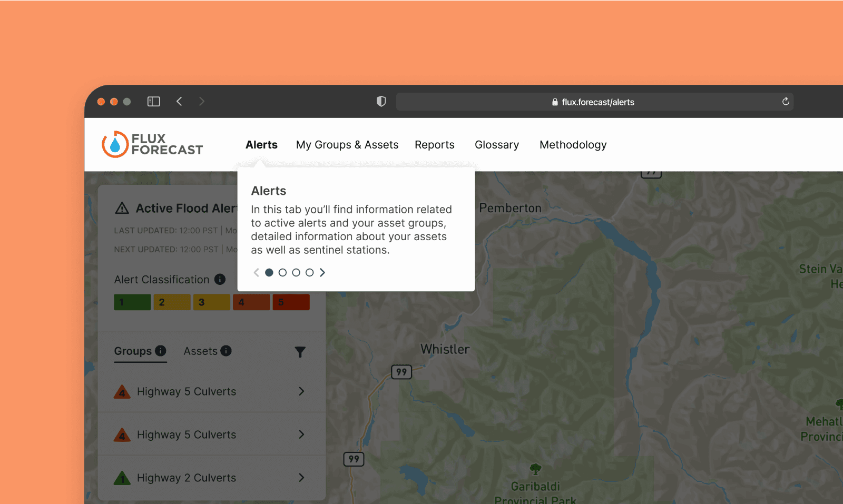Click the flux.forecast/alerts address bar
Image resolution: width=843 pixels, height=504 pixels.
(594, 102)
